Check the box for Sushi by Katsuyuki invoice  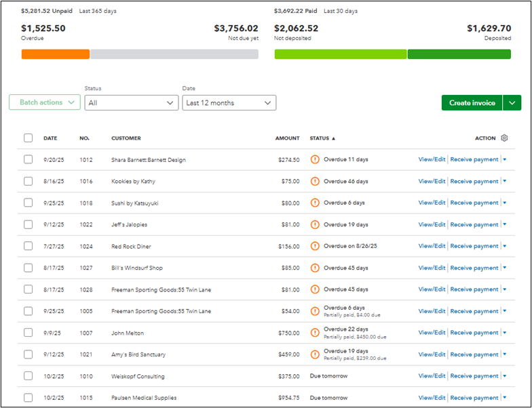(28, 203)
